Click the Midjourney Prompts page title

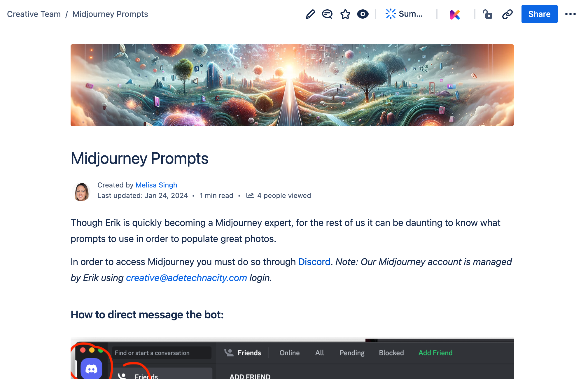coord(139,159)
